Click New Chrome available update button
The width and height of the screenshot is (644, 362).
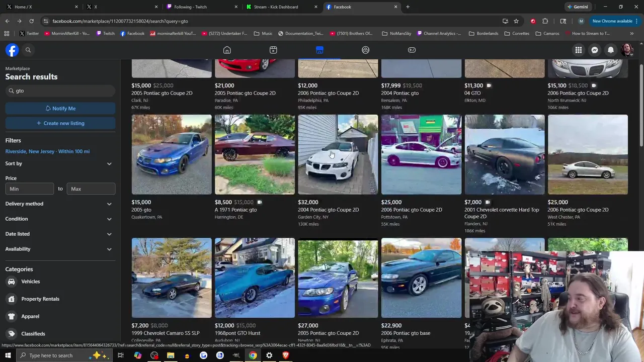tap(615, 21)
